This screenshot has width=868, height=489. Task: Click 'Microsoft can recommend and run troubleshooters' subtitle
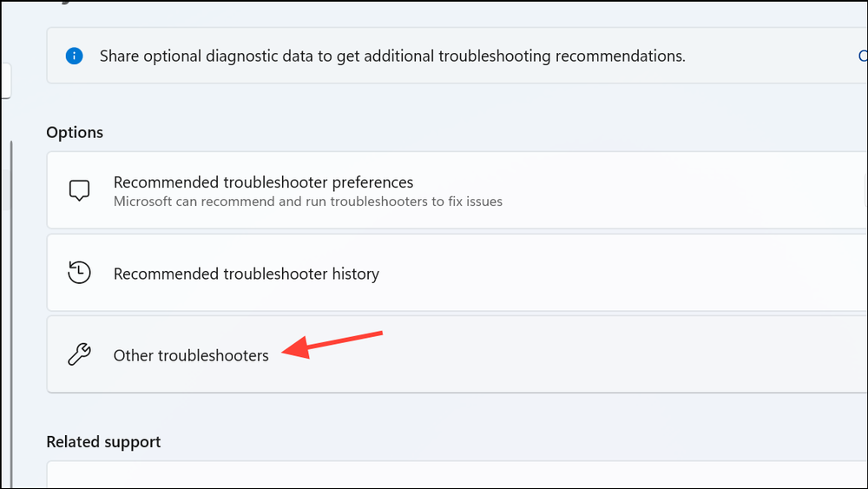(x=308, y=202)
